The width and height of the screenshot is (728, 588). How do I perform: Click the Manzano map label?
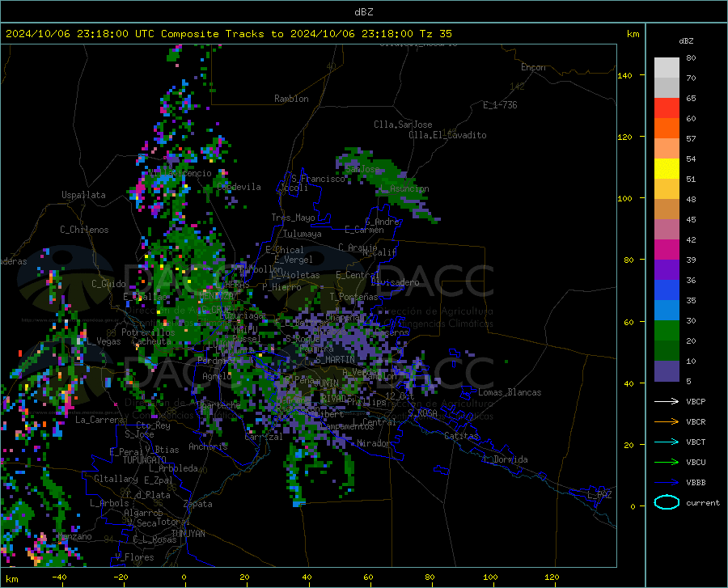(x=76, y=536)
